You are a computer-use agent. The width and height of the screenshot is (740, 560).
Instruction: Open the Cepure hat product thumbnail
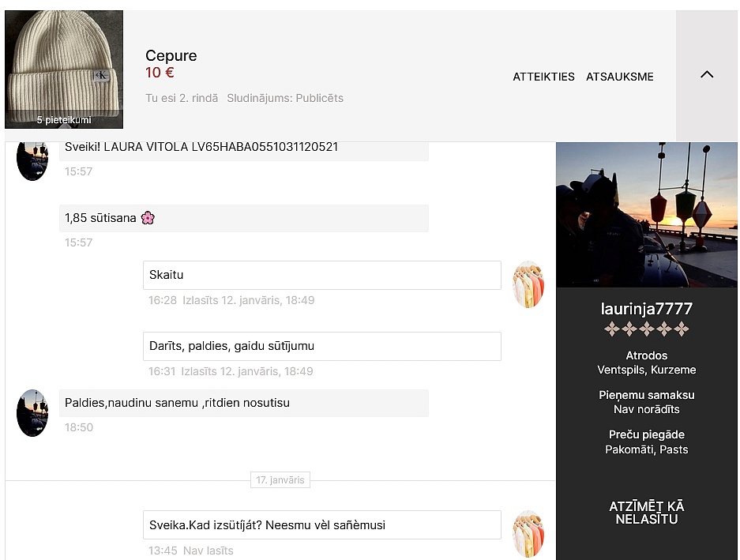64,69
